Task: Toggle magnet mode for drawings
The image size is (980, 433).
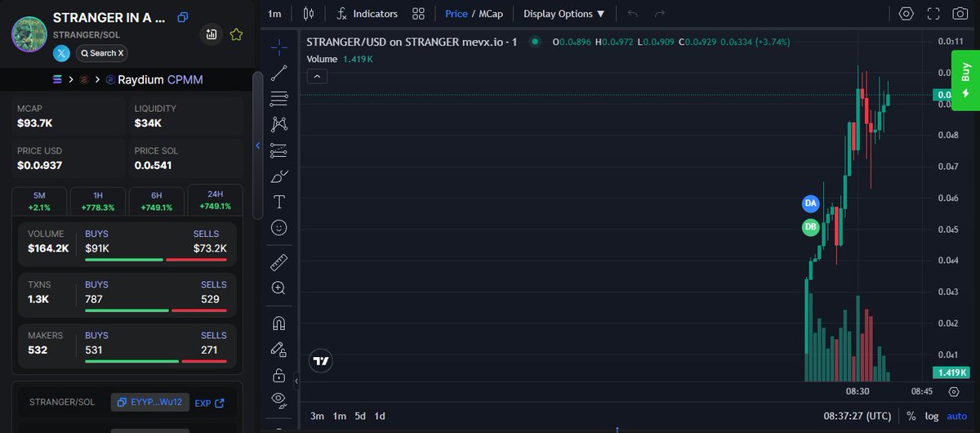Action: pos(278,324)
